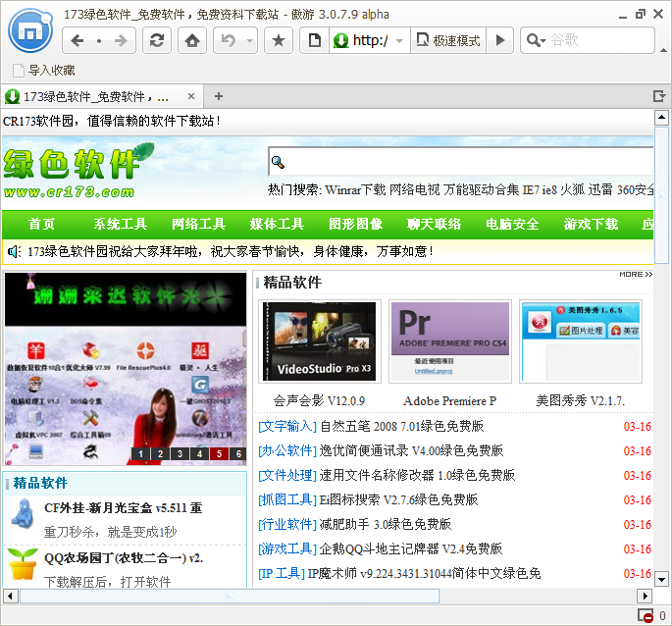
Task: Expand the address bar URL dropdown arrow
Action: click(399, 40)
